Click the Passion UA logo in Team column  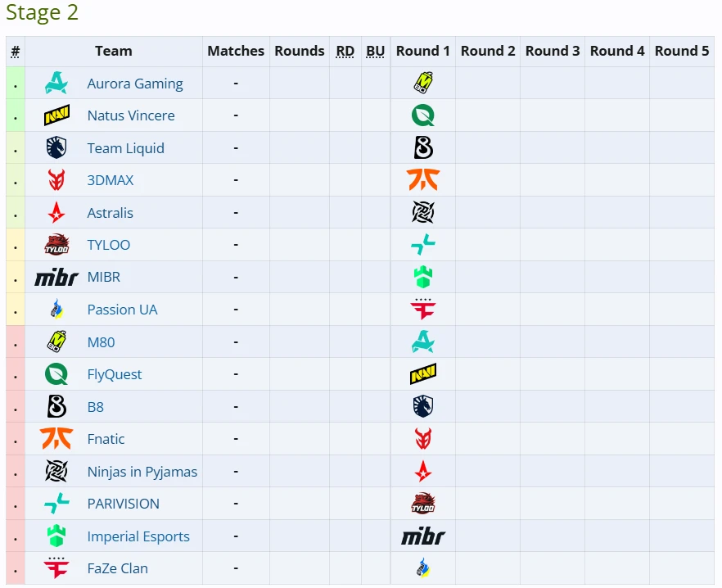(x=56, y=310)
